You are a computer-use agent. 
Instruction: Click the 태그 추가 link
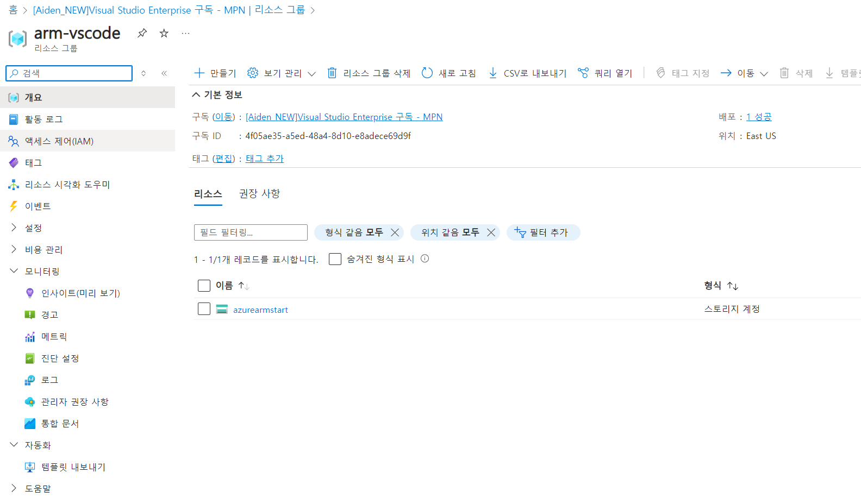point(265,159)
